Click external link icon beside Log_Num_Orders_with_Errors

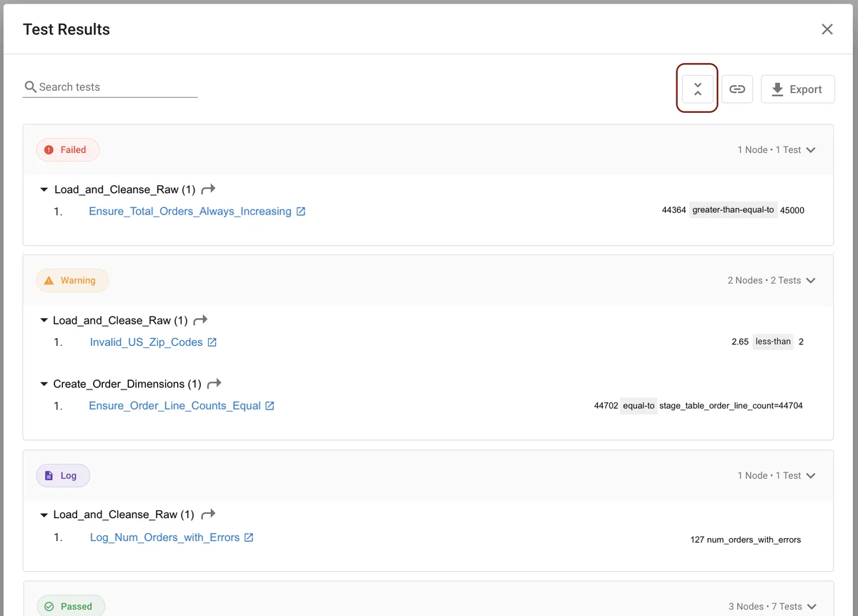249,537
